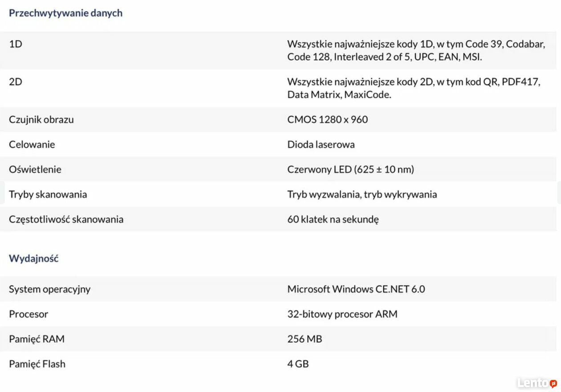The height and width of the screenshot is (392, 561).
Task: Click the Czujnik obrazu label
Action: point(41,120)
